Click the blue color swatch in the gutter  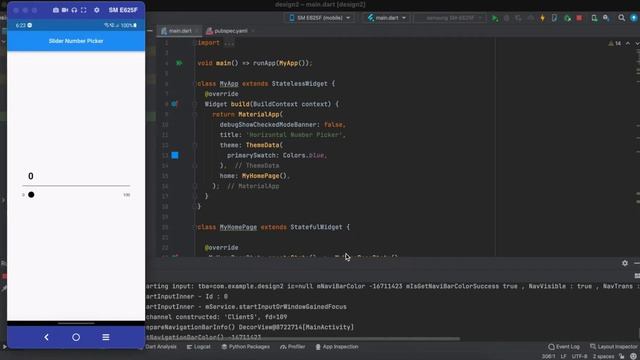click(x=175, y=155)
